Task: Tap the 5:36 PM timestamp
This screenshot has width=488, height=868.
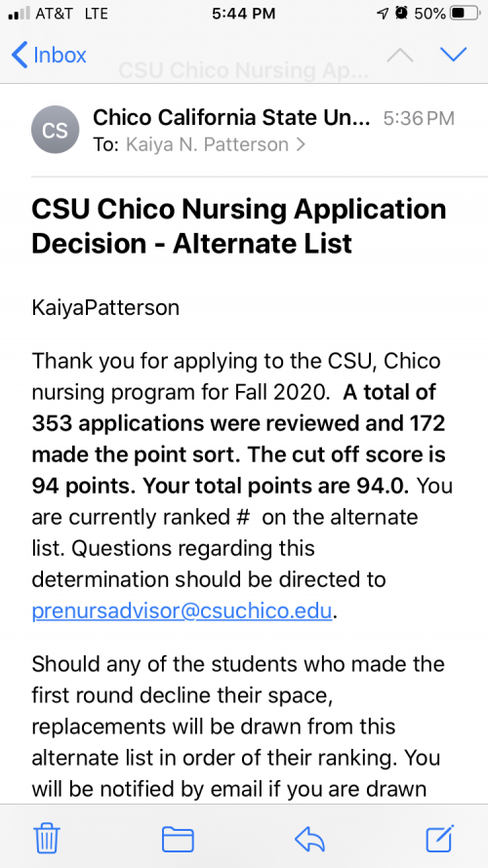Action: pyautogui.click(x=419, y=118)
